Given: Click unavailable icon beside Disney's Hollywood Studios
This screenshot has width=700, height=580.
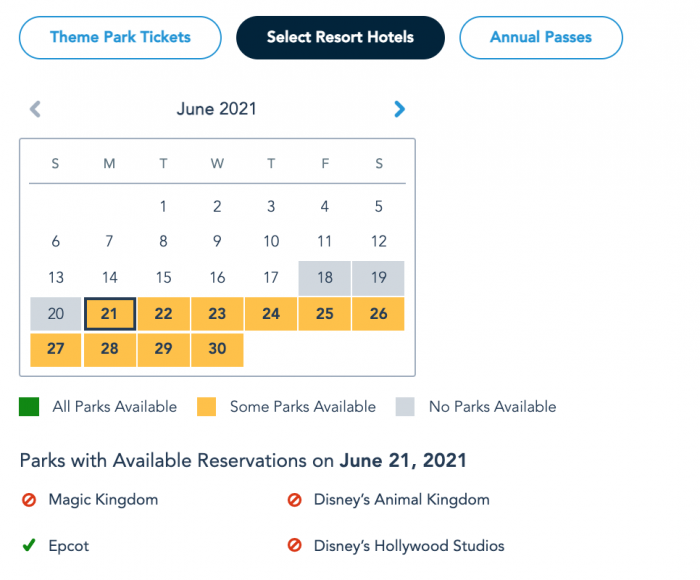Looking at the screenshot, I should (294, 546).
